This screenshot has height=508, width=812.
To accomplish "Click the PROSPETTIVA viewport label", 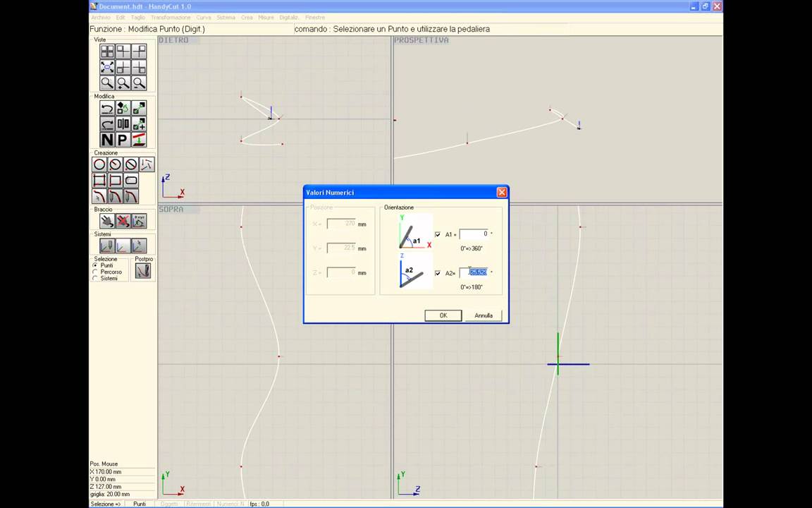I will pyautogui.click(x=421, y=40).
